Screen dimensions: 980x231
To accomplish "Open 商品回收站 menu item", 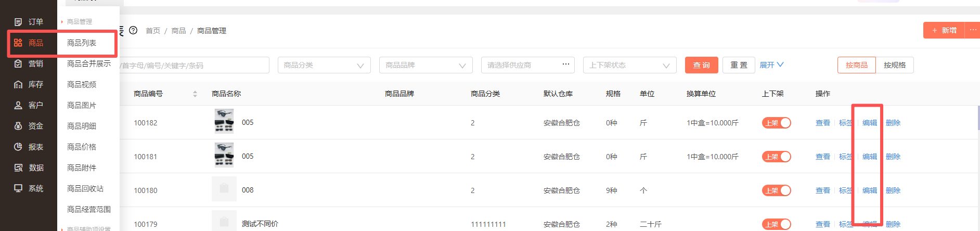I will [85, 188].
